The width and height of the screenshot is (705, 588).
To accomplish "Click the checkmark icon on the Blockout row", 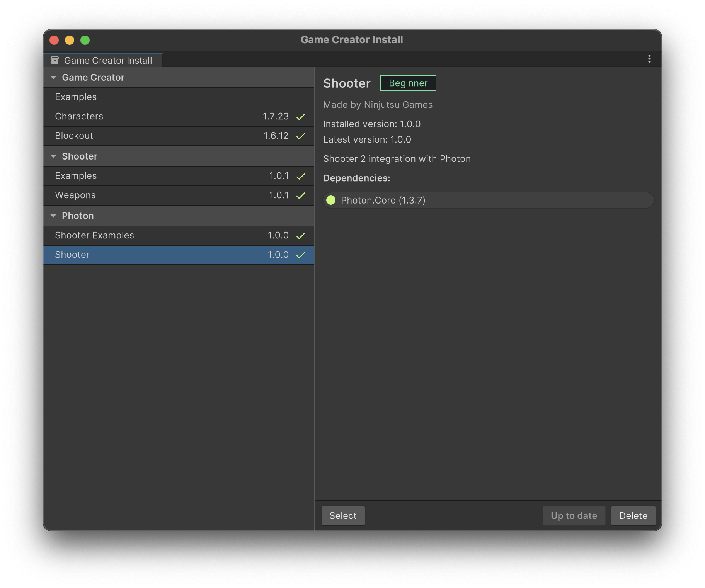I will tap(301, 136).
